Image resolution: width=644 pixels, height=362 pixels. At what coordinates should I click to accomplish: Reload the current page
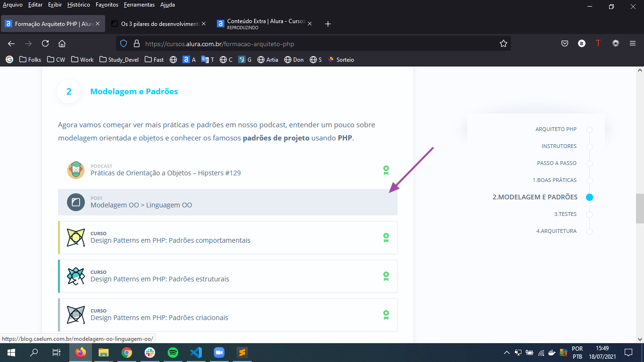(45, 43)
